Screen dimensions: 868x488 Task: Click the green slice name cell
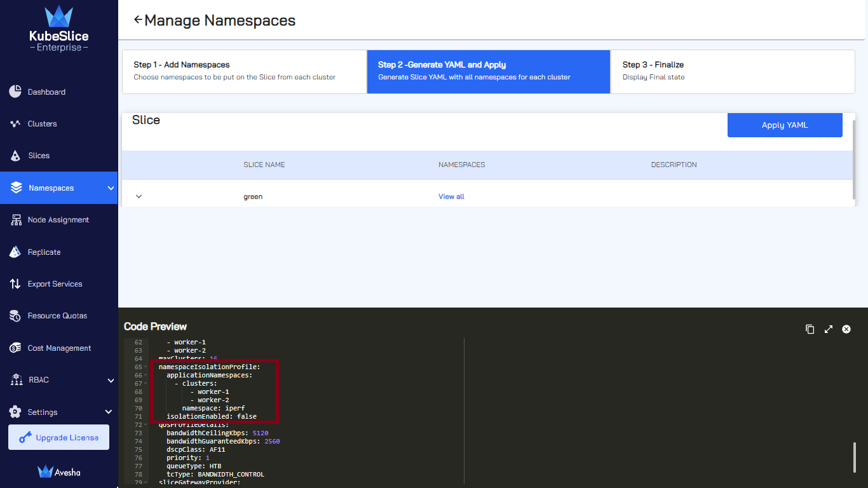click(x=253, y=197)
